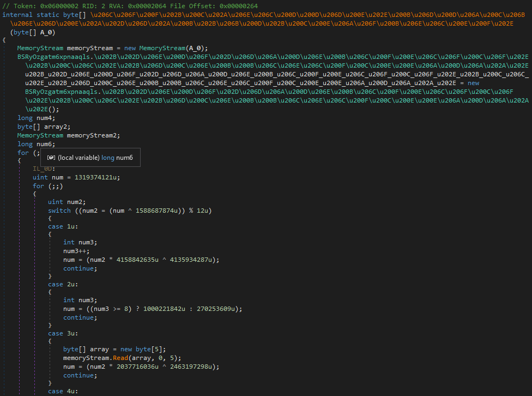Screen dimensions: 532x396
Task: Click the XOR constant 1588687874u
Action: point(157,211)
